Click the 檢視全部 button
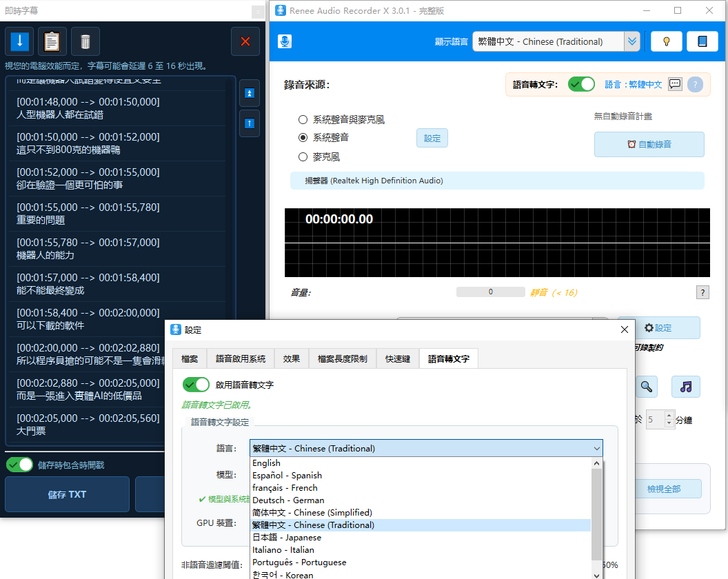This screenshot has height=579, width=728. [663, 489]
